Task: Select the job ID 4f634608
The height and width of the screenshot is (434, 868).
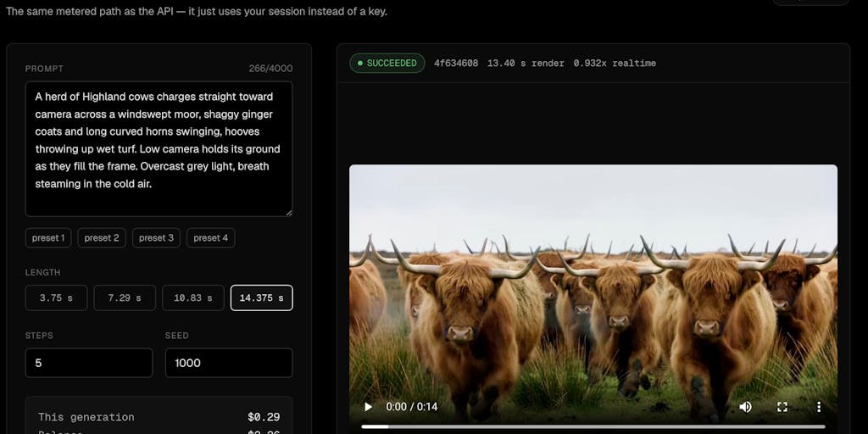Action: click(x=456, y=63)
